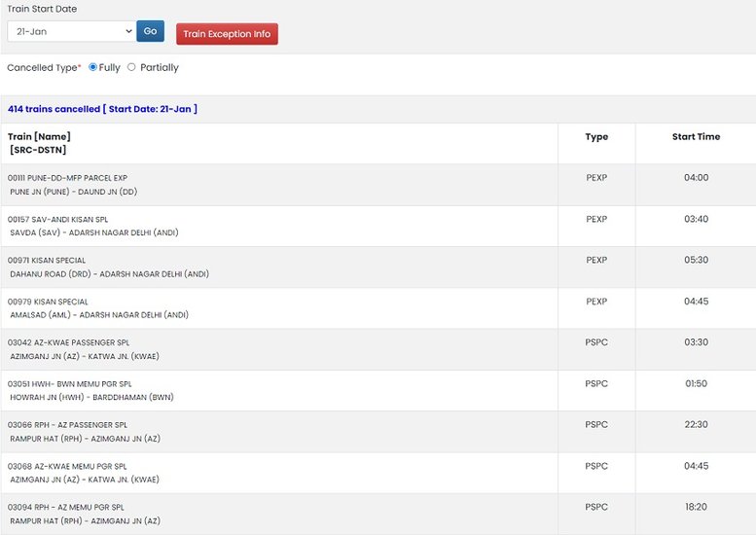Select train 03051 HWH- BWN MEMU PGR SPL
The width and height of the screenshot is (756, 535).
point(69,384)
